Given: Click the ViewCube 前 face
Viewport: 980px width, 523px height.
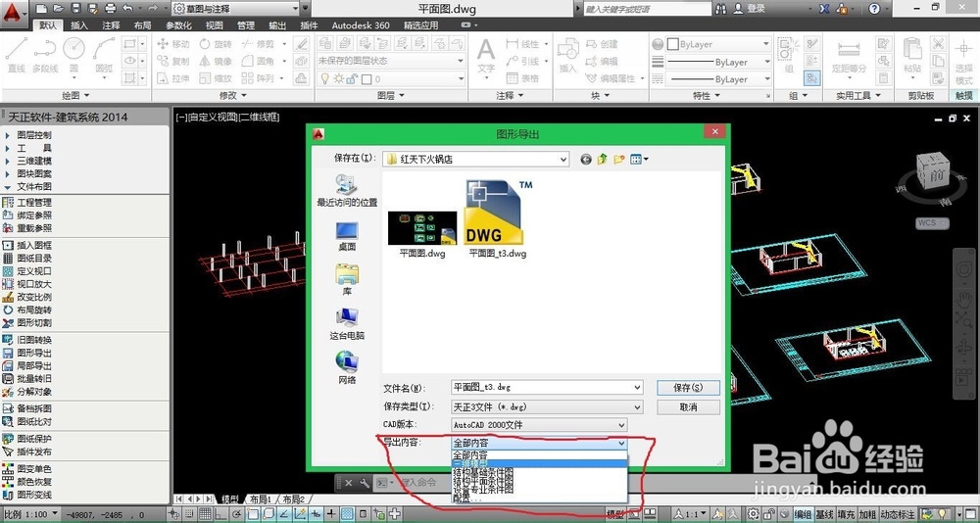Looking at the screenshot, I should (x=936, y=175).
